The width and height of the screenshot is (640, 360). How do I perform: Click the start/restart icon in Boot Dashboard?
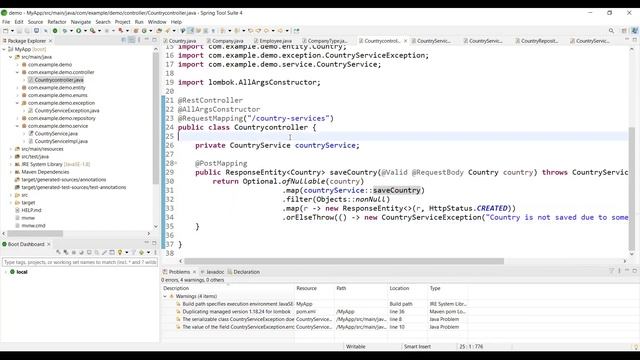tap(59, 253)
